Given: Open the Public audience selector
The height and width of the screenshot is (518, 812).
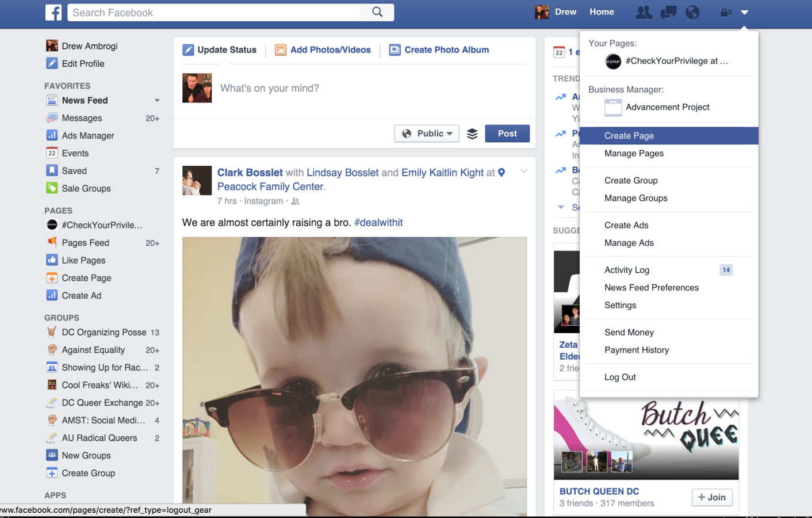Looking at the screenshot, I should (x=427, y=134).
